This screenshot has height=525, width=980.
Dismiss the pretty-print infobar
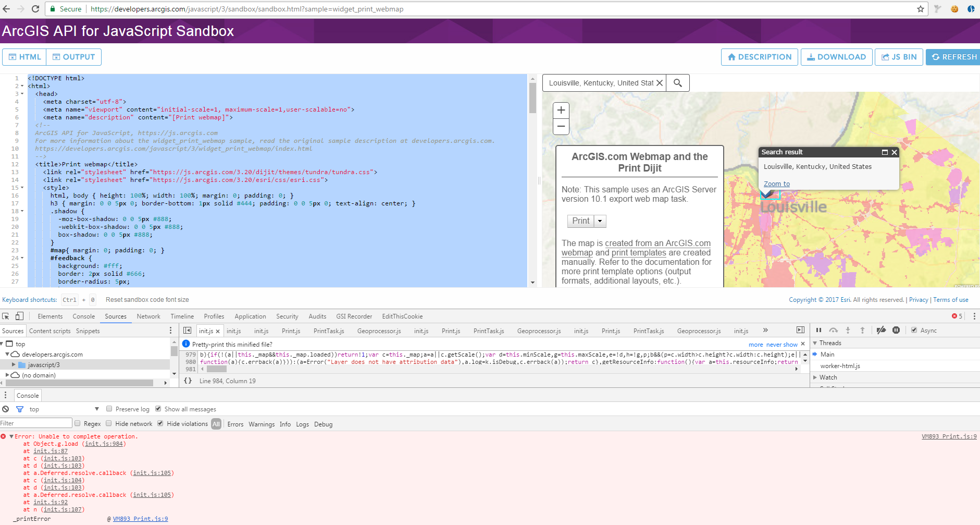tap(803, 344)
